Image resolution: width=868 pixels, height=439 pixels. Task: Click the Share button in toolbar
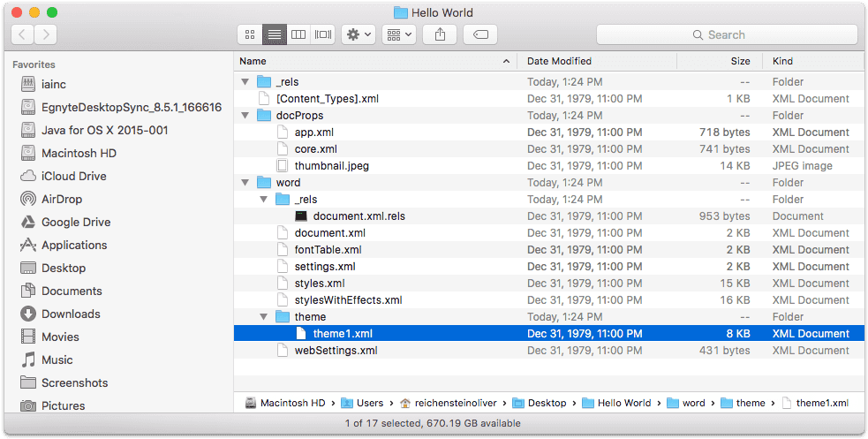click(x=440, y=34)
